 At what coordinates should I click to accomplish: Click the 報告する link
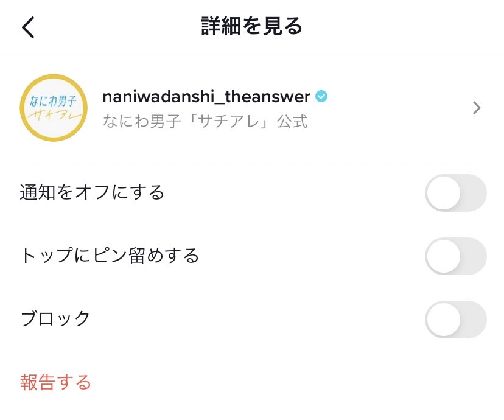55,382
